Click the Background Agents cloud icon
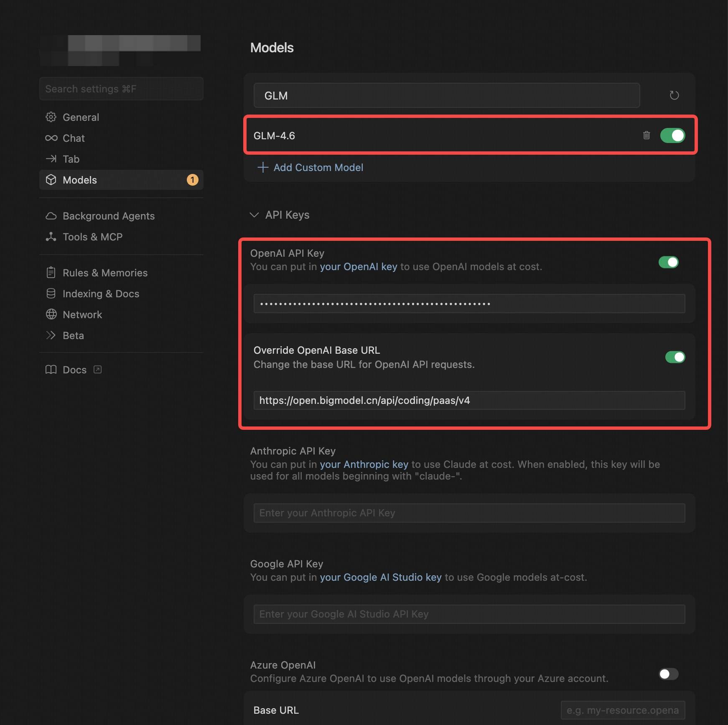 pyautogui.click(x=51, y=216)
